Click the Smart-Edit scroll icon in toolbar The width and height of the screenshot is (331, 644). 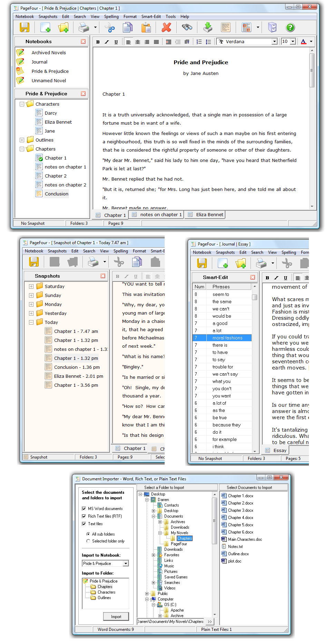(x=226, y=27)
